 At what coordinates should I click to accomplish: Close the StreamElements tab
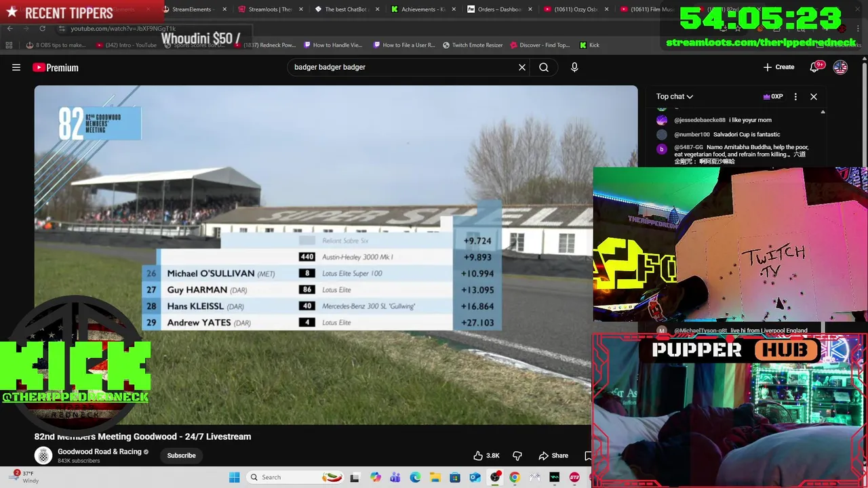point(224,9)
